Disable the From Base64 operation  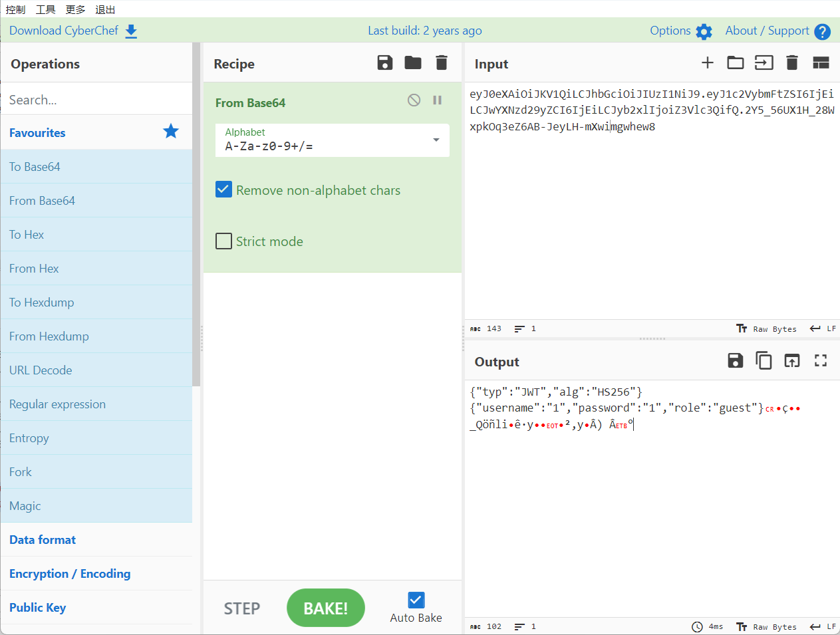tap(414, 100)
